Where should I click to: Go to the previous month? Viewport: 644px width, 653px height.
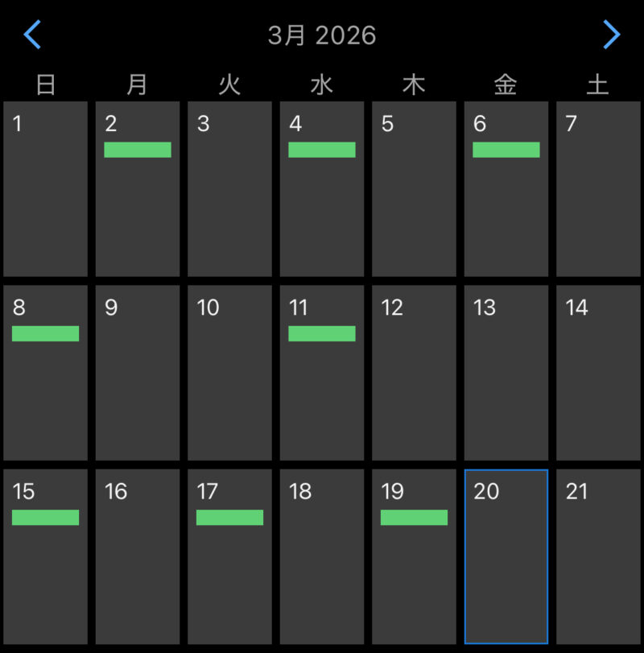pos(32,35)
